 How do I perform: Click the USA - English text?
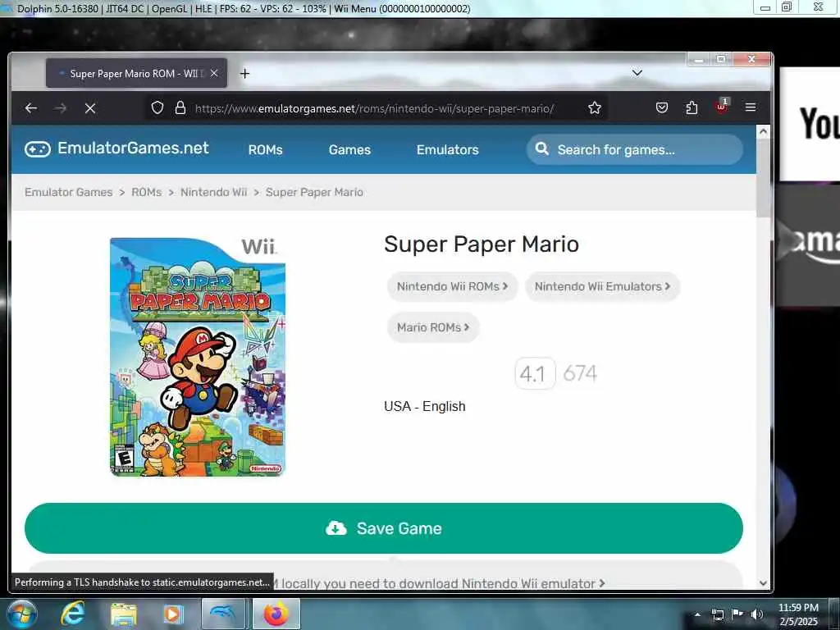click(425, 406)
